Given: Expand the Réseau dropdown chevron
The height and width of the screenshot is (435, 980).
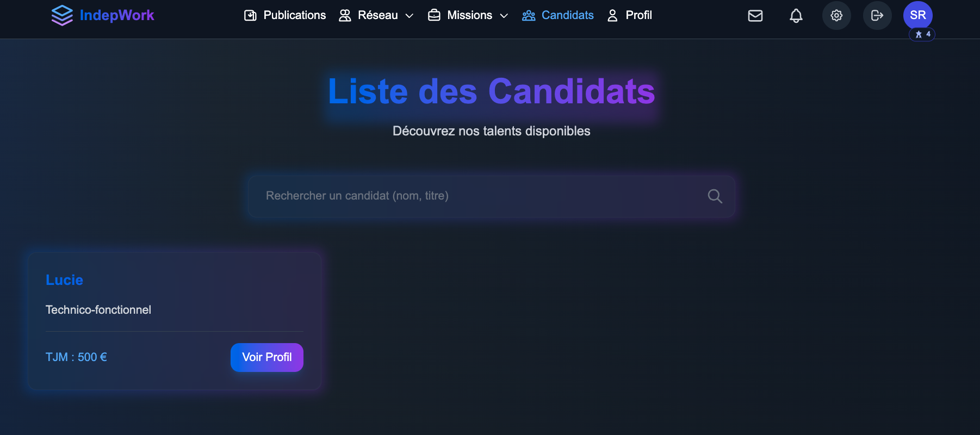Looking at the screenshot, I should point(410,16).
